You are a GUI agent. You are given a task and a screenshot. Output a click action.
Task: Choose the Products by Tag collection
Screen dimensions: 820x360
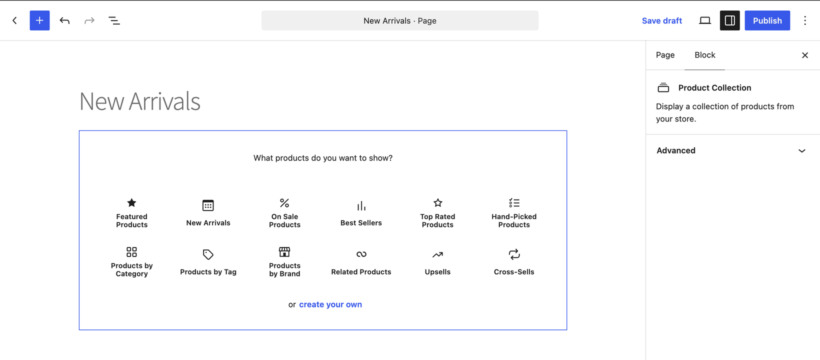pyautogui.click(x=208, y=262)
